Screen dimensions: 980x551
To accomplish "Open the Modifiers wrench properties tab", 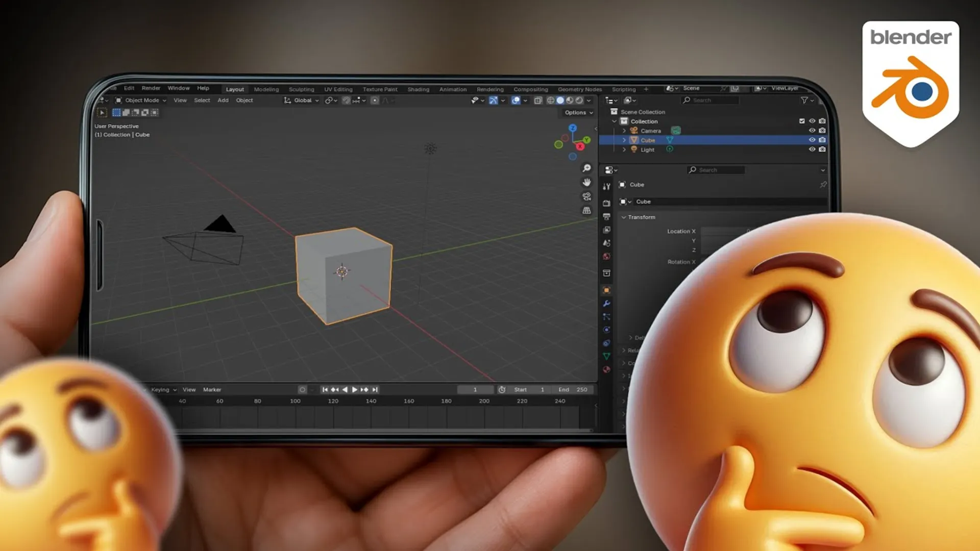I will click(606, 304).
